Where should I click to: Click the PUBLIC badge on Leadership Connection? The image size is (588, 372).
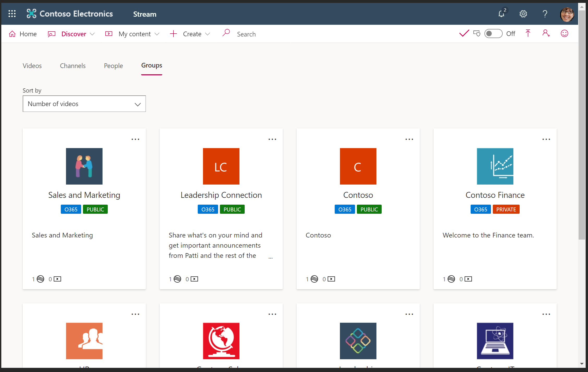[x=232, y=209]
